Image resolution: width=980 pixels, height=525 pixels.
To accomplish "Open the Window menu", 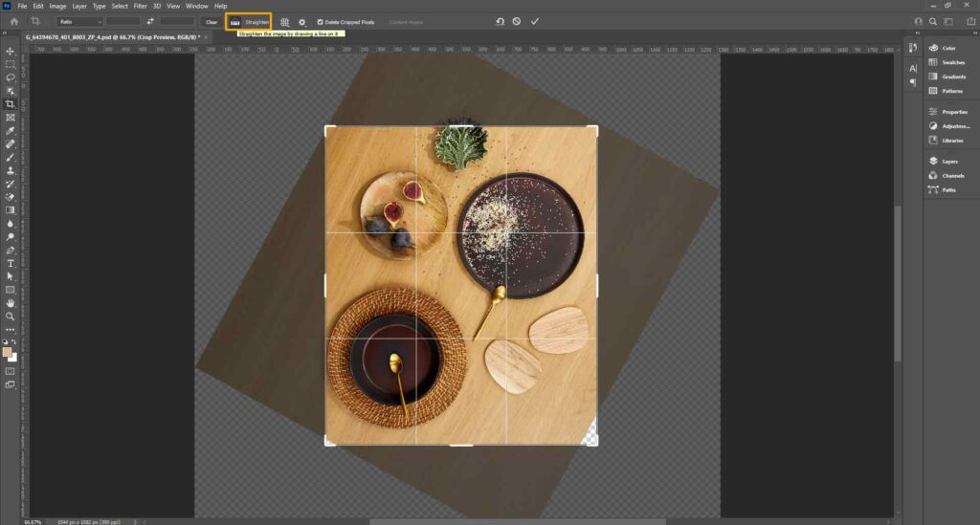I will coord(197,6).
